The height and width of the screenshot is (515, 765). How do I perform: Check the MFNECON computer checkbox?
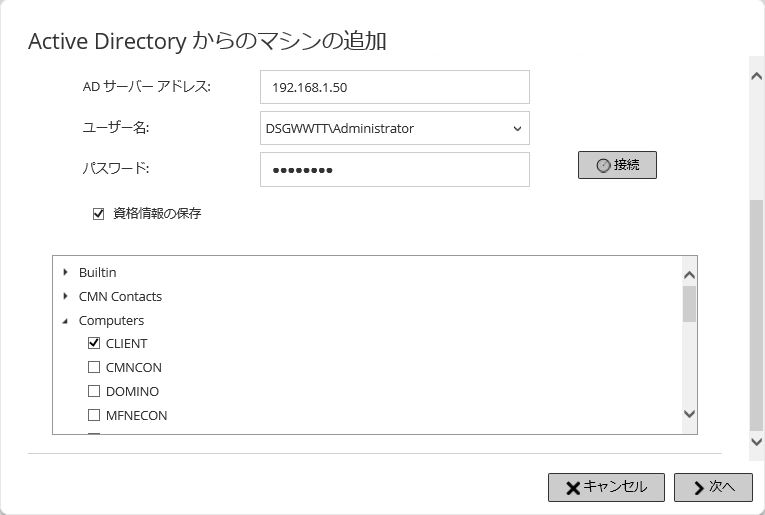[94, 415]
